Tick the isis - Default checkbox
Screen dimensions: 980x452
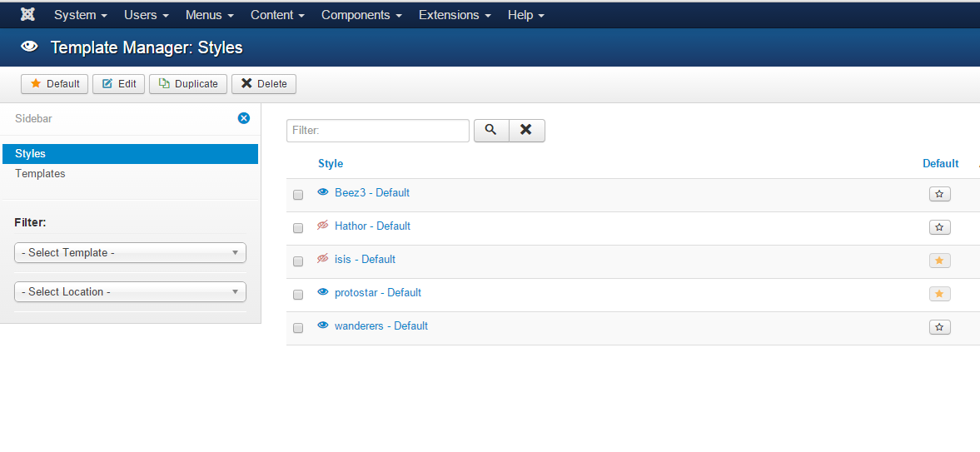[x=298, y=261]
